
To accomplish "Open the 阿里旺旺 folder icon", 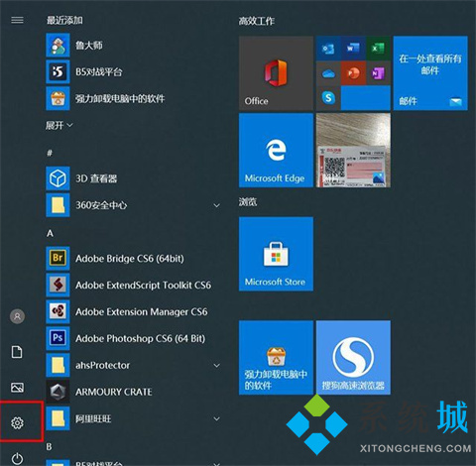I will [x=58, y=418].
